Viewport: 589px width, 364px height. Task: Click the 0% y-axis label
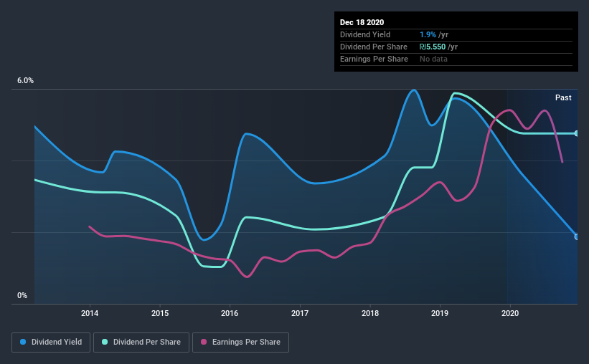click(22, 296)
